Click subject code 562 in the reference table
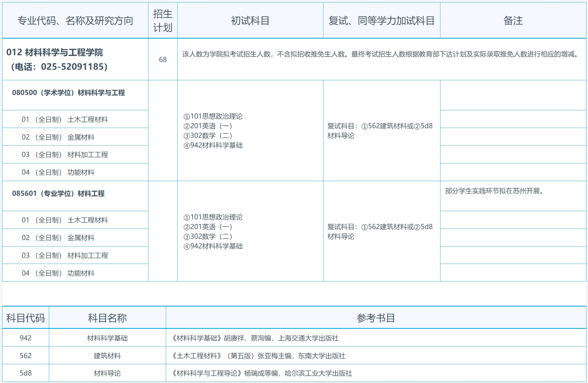Viewport: 588px width, 383px height. pos(25,356)
